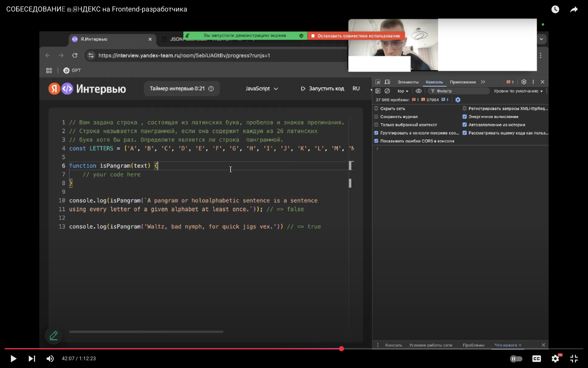Open the Приложение DevTools tab

463,82
